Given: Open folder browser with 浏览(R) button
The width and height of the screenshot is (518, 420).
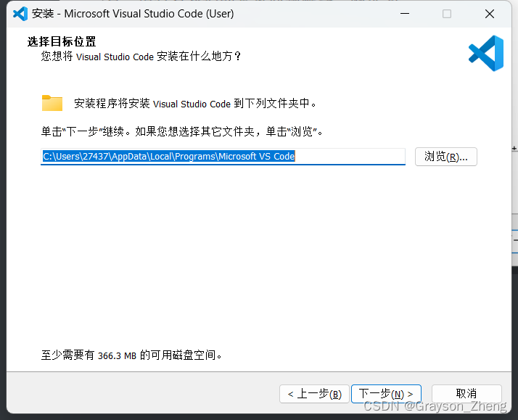Looking at the screenshot, I should pos(445,157).
